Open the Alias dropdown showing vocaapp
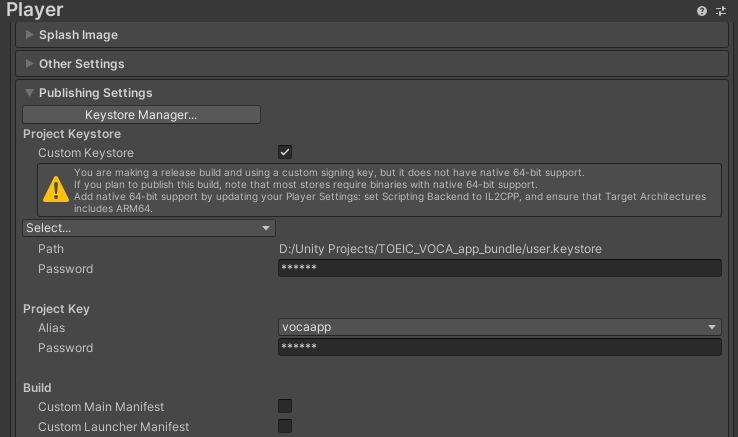 pos(499,327)
